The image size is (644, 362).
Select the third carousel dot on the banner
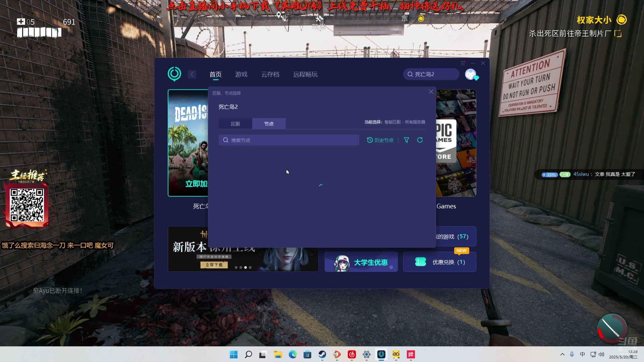(246, 267)
